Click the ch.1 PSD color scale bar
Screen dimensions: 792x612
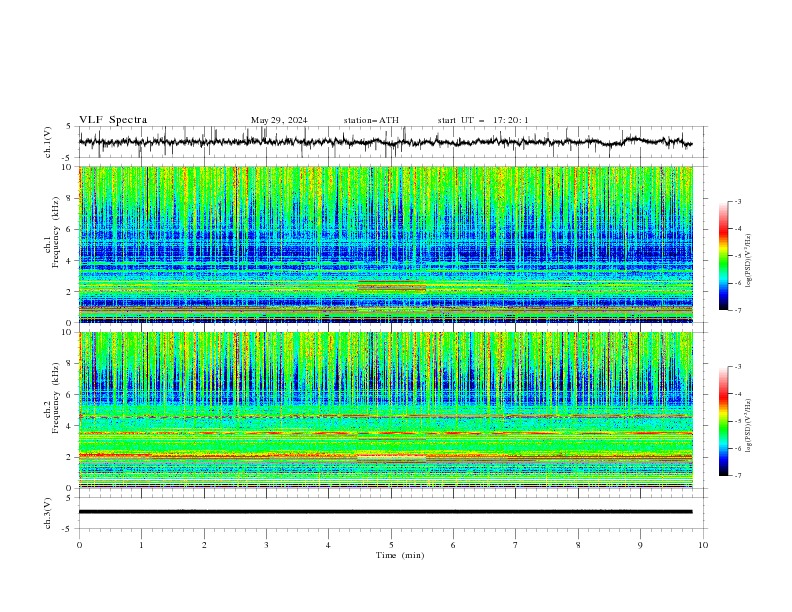tap(723, 256)
